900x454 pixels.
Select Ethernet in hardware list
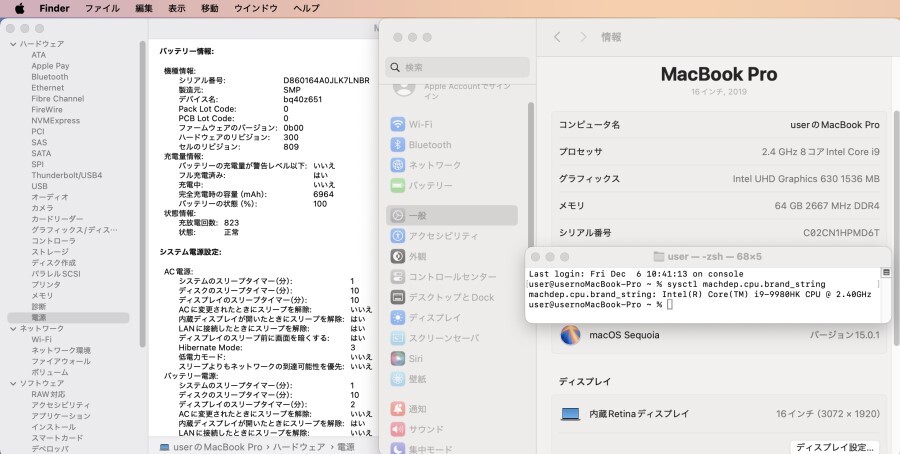click(x=48, y=88)
